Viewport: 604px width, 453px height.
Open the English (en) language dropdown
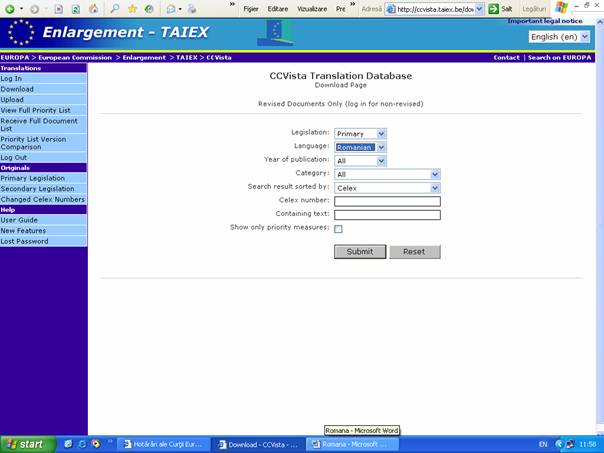(559, 37)
